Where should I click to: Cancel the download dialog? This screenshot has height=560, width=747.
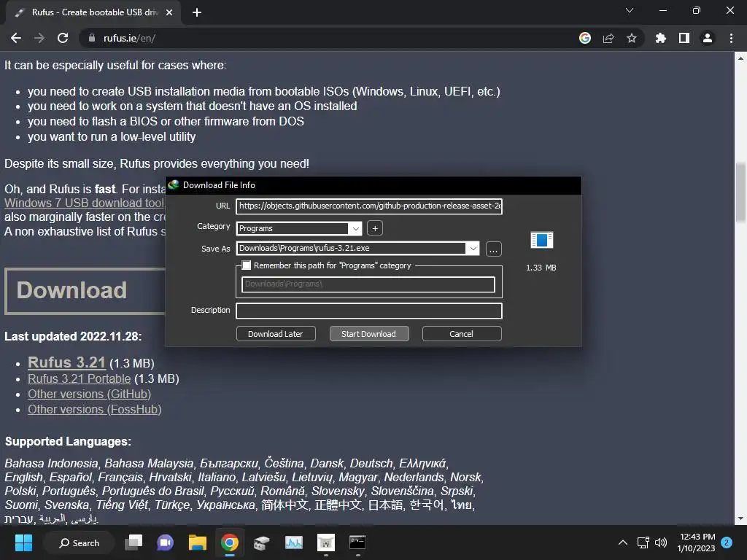462,334
